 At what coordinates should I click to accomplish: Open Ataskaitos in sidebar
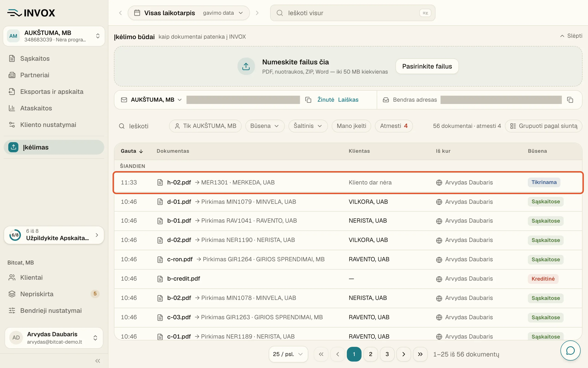(x=54, y=108)
